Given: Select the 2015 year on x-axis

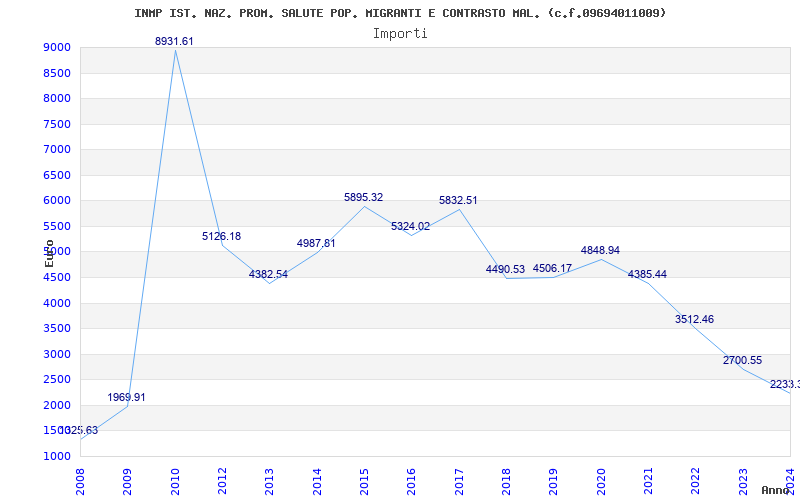Looking at the screenshot, I should (x=364, y=480).
